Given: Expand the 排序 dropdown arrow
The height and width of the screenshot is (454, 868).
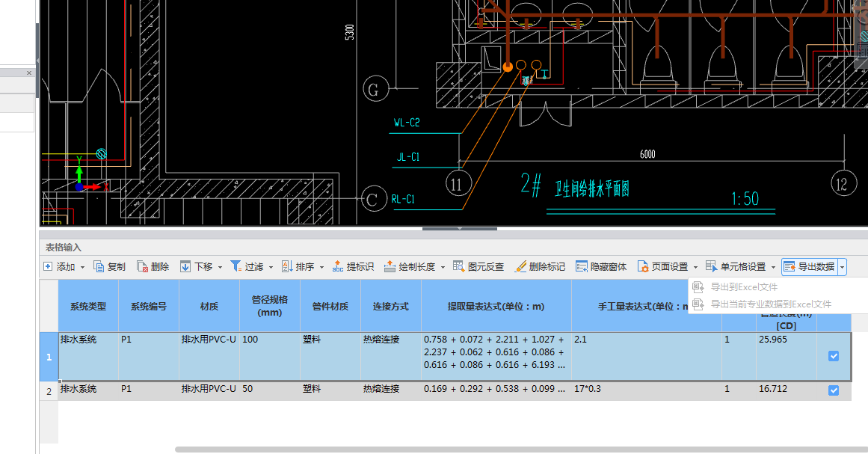Looking at the screenshot, I should [321, 268].
